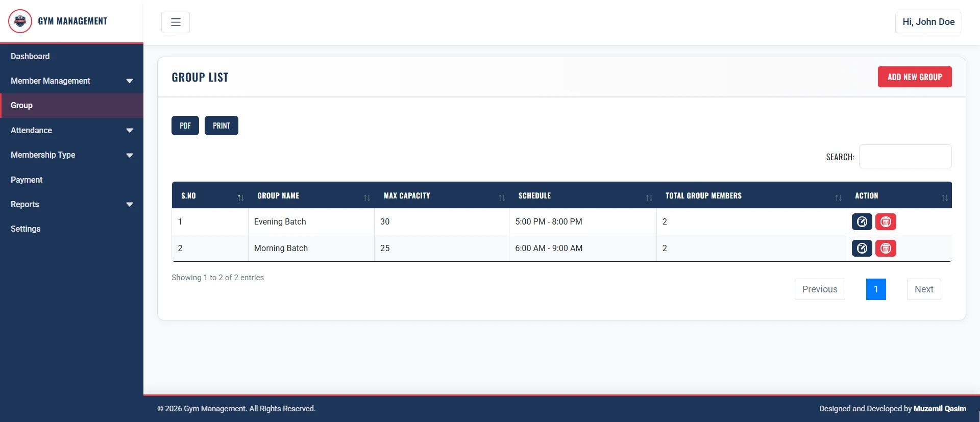Select Group in the sidebar

71,106
